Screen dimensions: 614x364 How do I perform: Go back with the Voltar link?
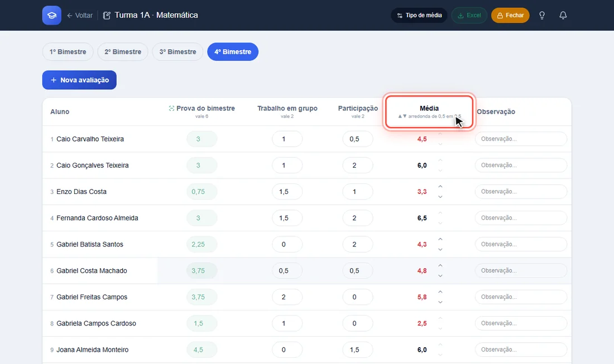pyautogui.click(x=80, y=15)
